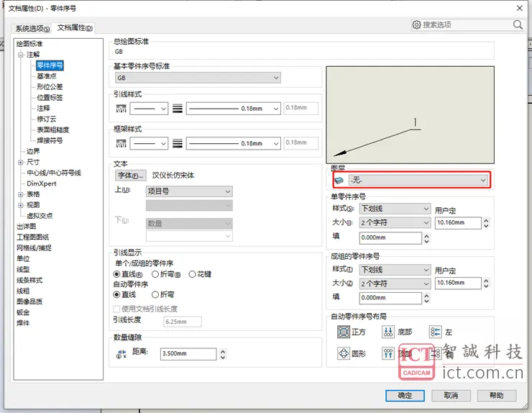Image resolution: width=532 pixels, height=413 pixels.
Task: Click the single balloon 10.160mm stepper arrows
Action: pyautogui.click(x=486, y=223)
